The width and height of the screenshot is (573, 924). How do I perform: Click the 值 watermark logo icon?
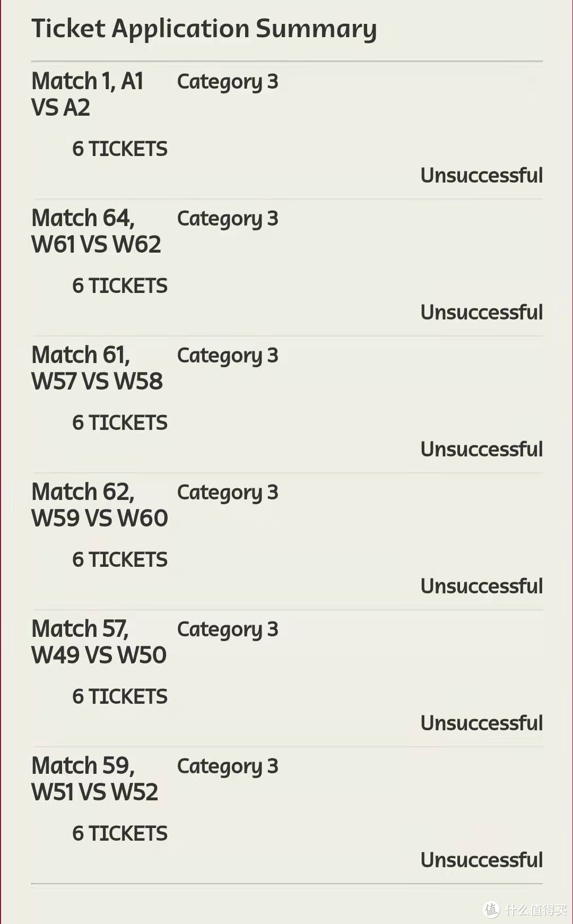[491, 910]
